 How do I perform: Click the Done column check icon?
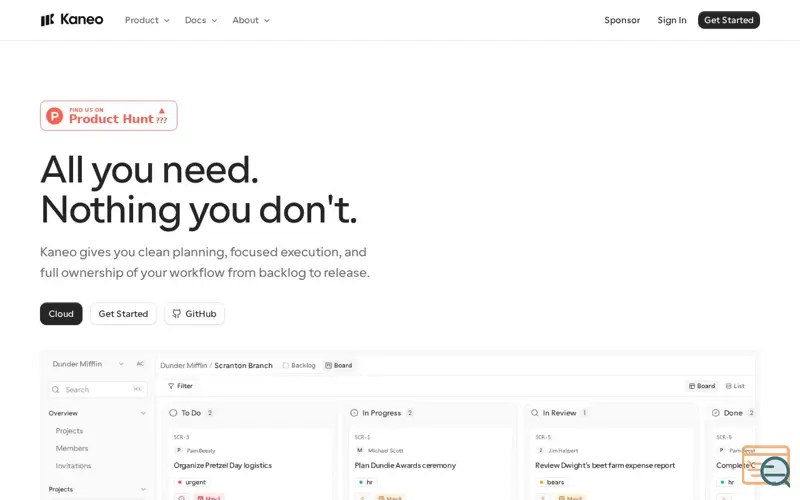(715, 413)
